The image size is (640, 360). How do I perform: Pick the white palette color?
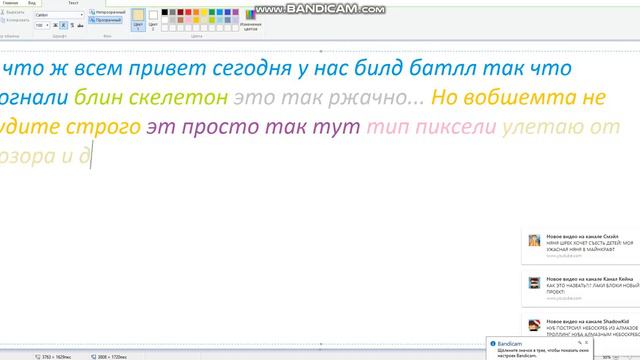tap(164, 20)
